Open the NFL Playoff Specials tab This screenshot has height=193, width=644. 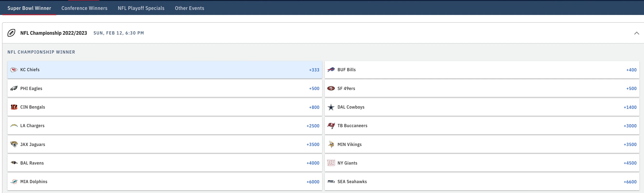pyautogui.click(x=141, y=8)
